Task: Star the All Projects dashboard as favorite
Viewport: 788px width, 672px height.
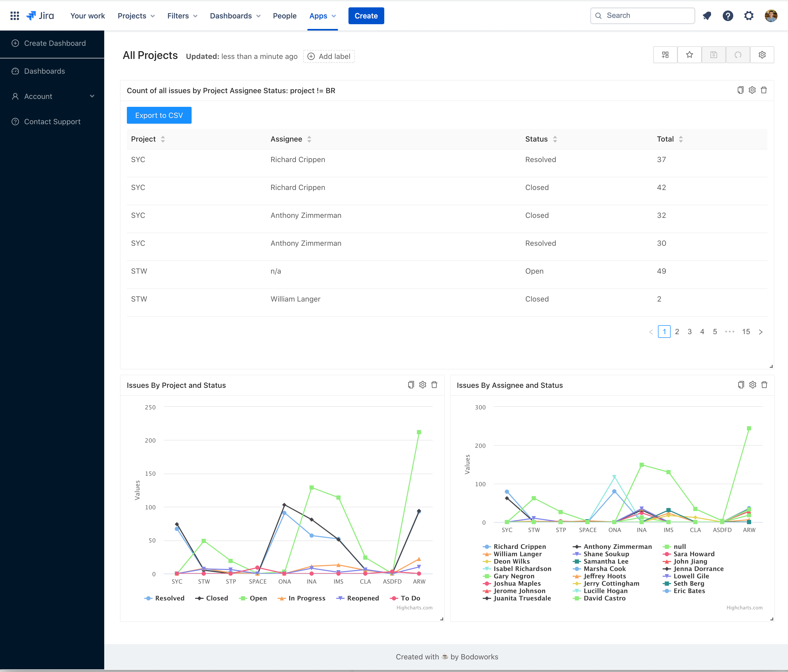Action: [690, 54]
